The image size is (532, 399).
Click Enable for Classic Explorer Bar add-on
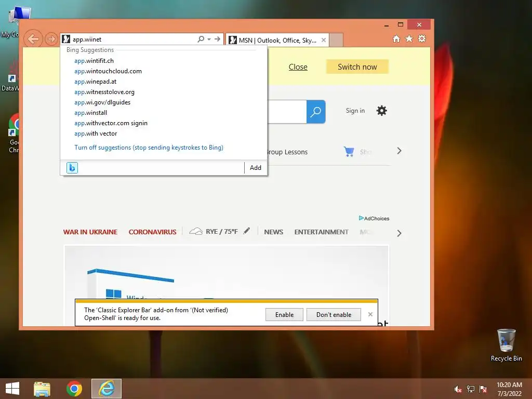[284, 314]
